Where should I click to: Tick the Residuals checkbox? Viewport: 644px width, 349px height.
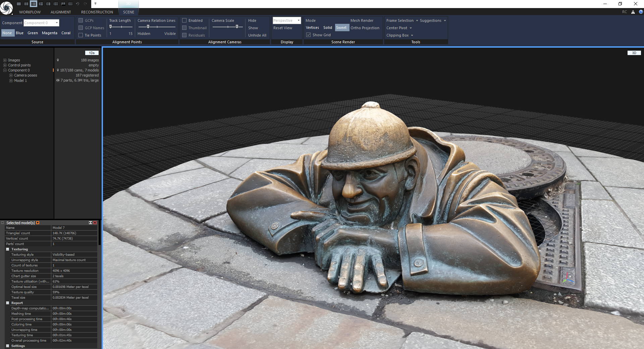[x=184, y=35]
